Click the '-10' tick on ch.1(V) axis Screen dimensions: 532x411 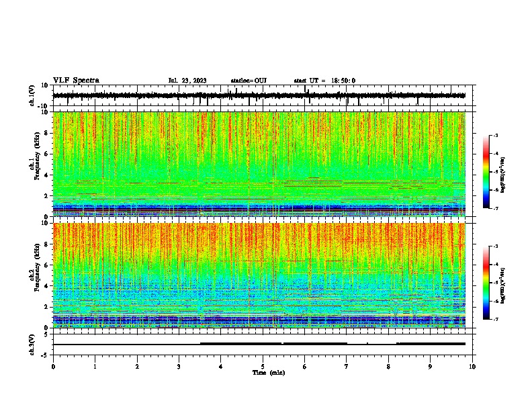point(44,106)
